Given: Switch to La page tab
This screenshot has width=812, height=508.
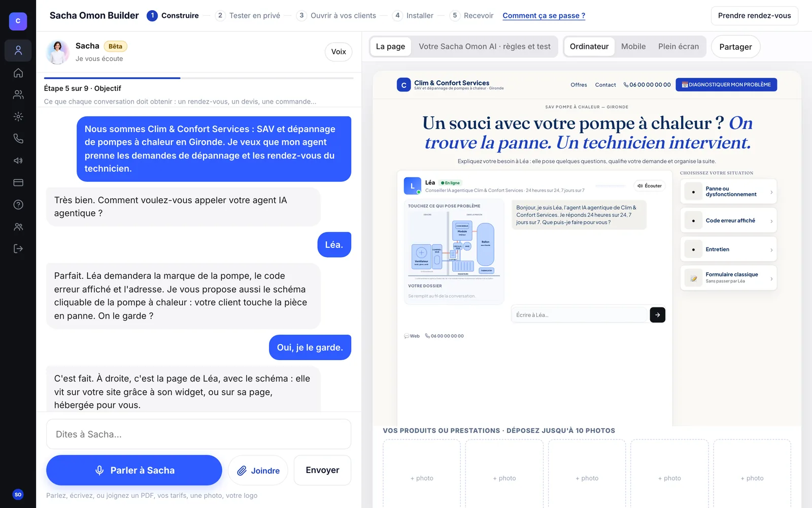Looking at the screenshot, I should [x=390, y=47].
